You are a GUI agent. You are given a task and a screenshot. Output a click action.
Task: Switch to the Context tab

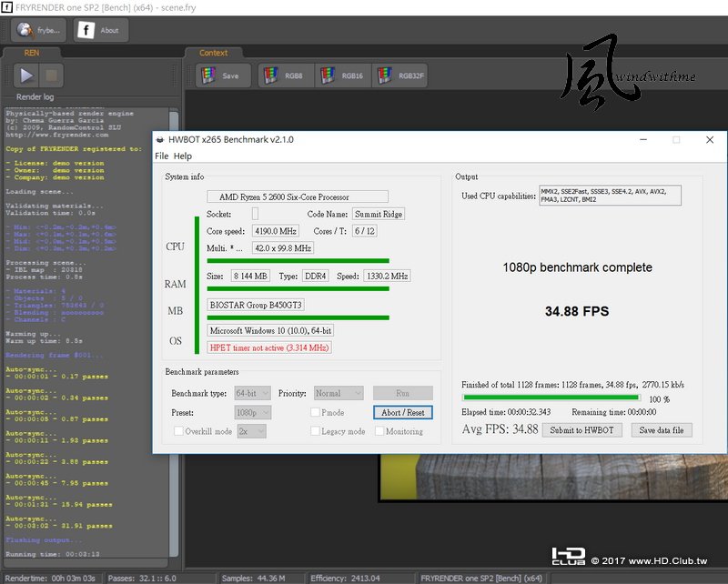click(214, 53)
